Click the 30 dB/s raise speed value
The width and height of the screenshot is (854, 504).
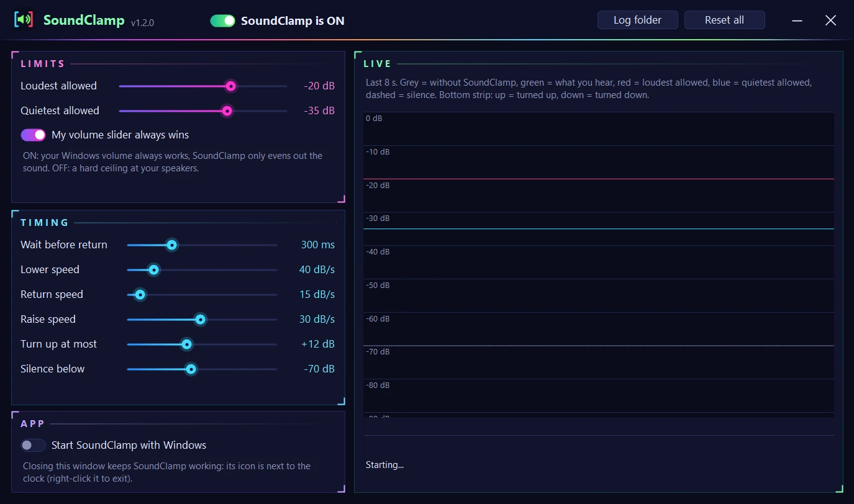pos(317,319)
